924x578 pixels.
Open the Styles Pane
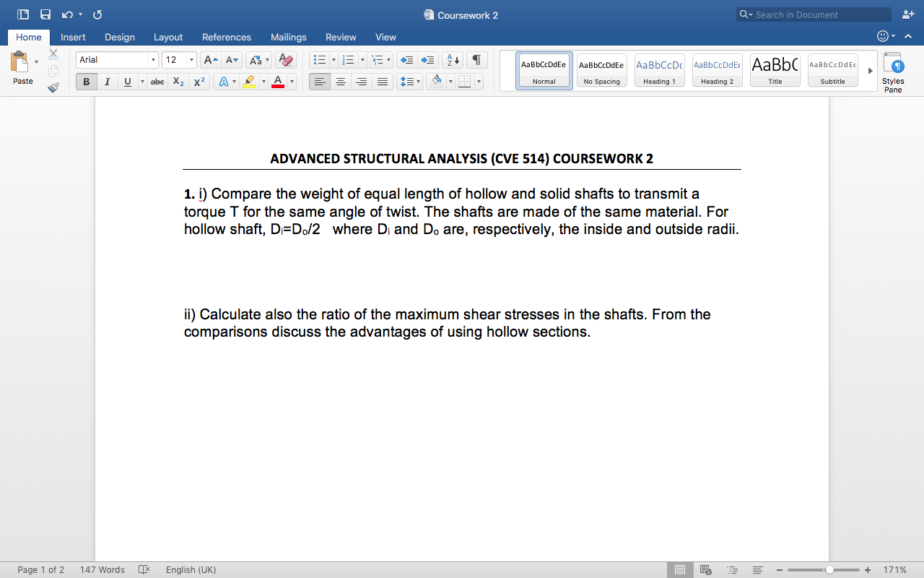[x=892, y=70]
